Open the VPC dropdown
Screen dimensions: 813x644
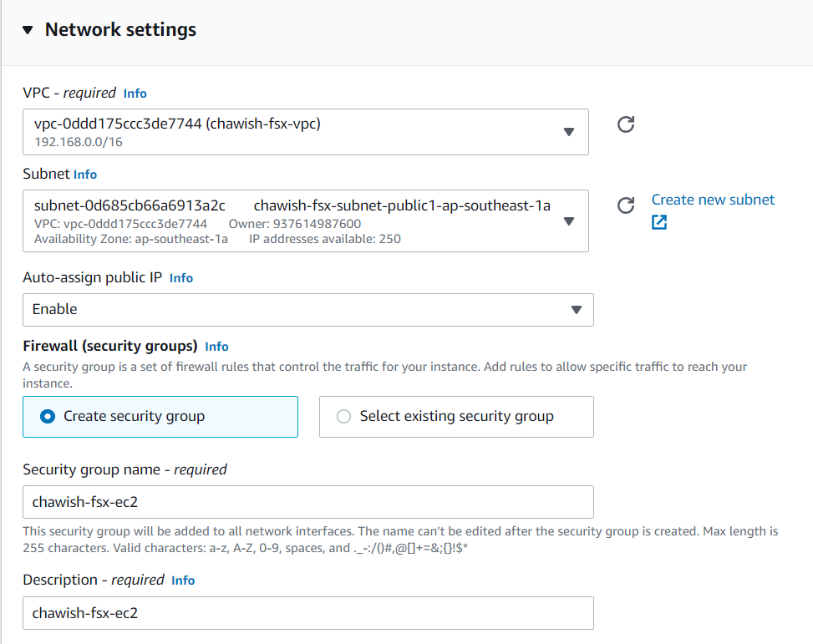305,131
